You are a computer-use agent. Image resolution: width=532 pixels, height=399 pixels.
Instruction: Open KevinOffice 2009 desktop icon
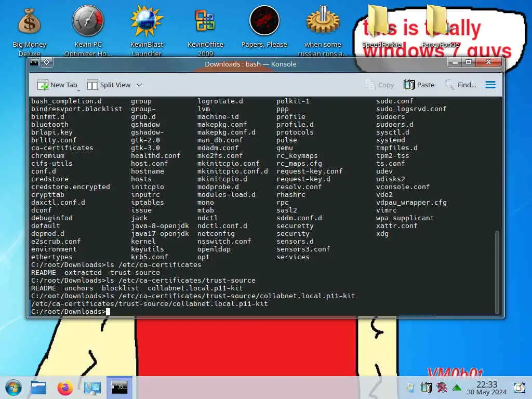(205, 32)
